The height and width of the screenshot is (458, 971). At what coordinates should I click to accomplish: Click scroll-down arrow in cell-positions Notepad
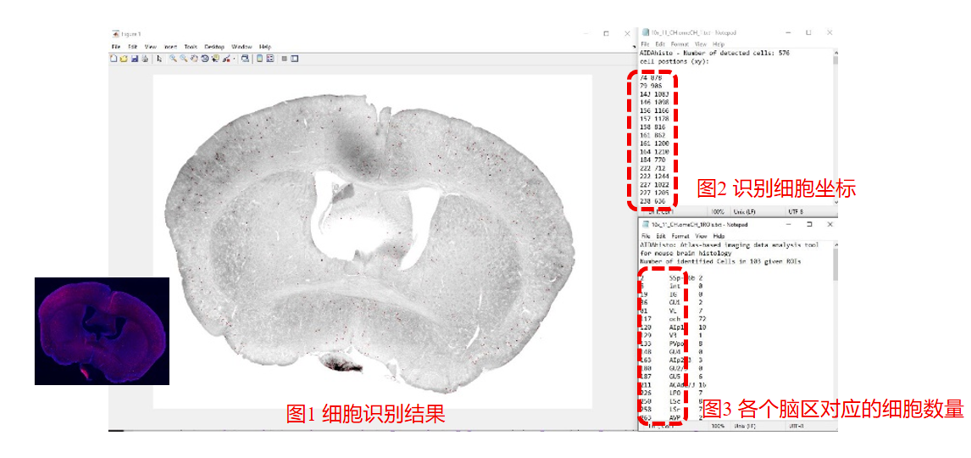coord(836,202)
